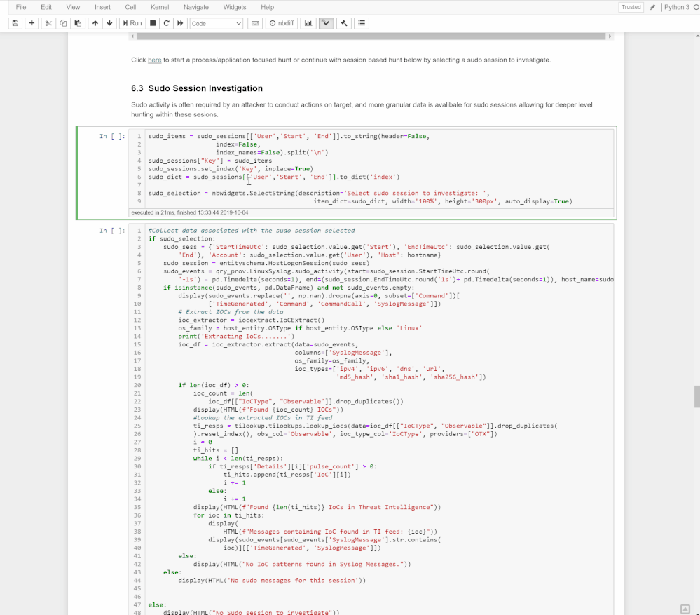
Task: Open the cell type Code dropdown
Action: click(217, 24)
